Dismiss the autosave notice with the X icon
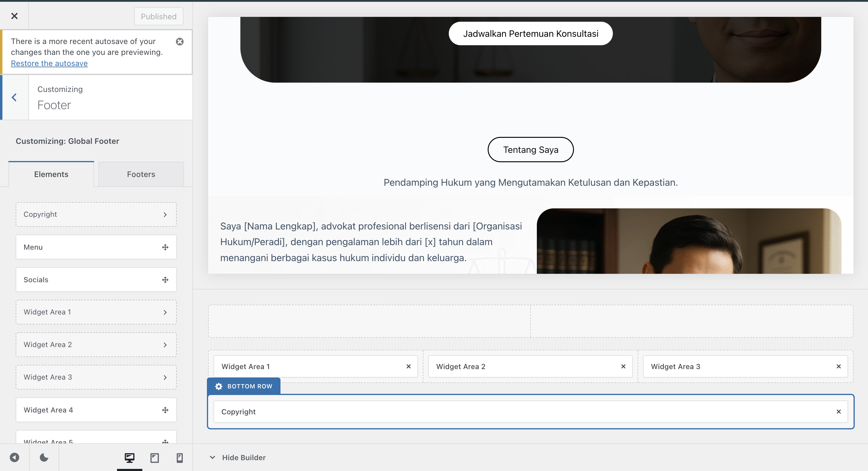 click(x=179, y=41)
